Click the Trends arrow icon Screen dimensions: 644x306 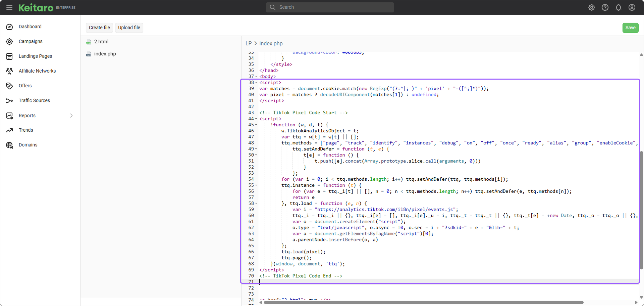tap(9, 130)
